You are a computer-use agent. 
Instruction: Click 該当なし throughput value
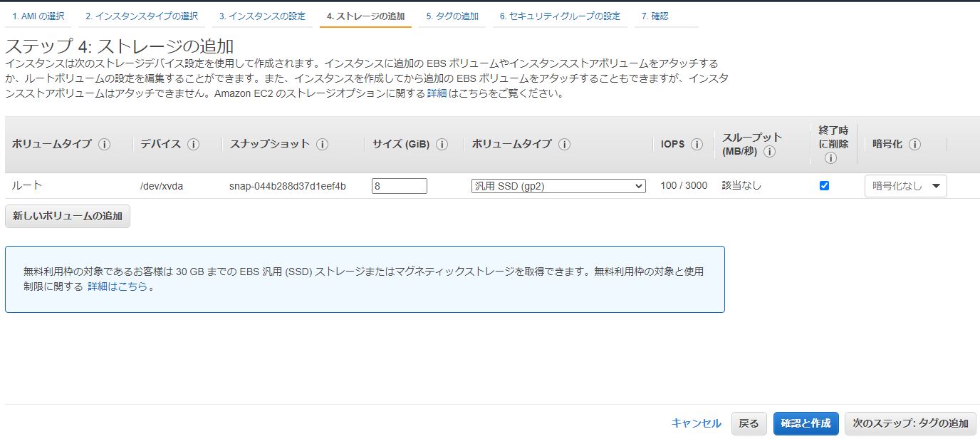pos(741,185)
